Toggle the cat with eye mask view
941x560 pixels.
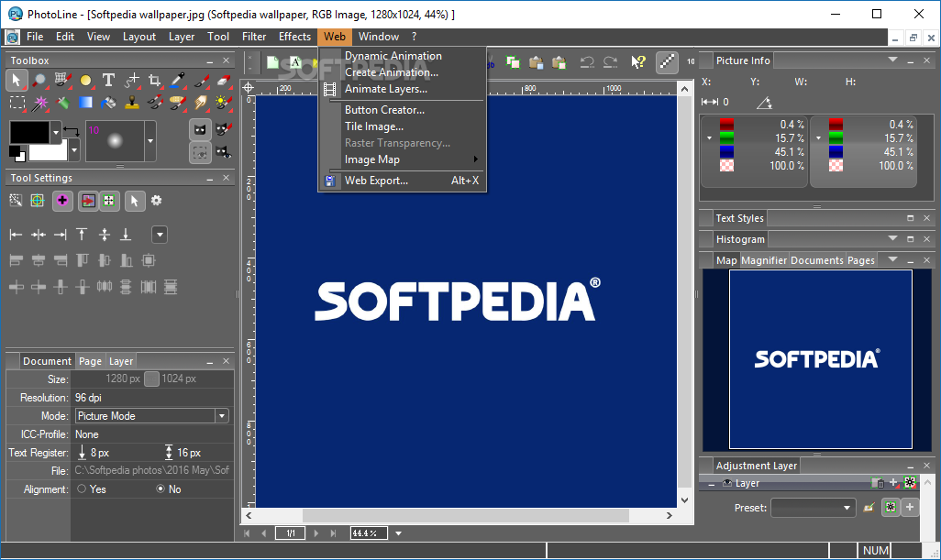pyautogui.click(x=223, y=152)
